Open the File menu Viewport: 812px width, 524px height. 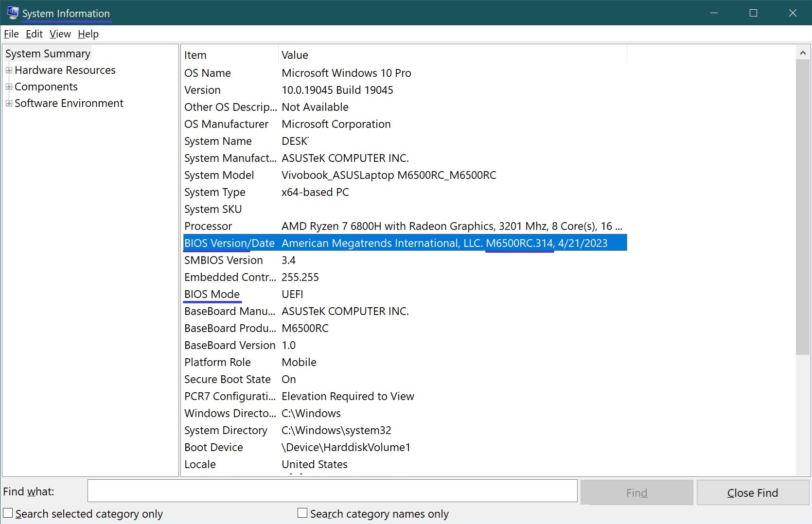click(x=11, y=34)
